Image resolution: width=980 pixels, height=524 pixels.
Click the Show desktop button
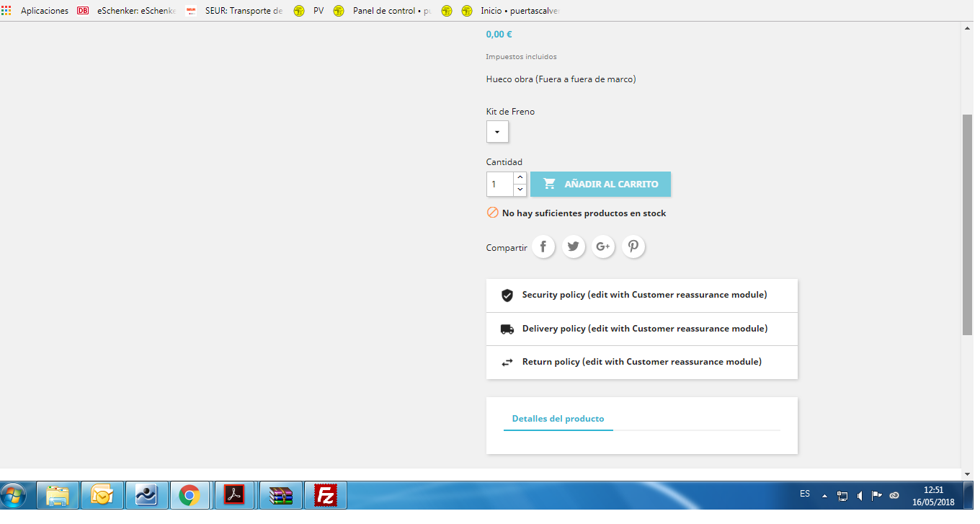[968, 495]
